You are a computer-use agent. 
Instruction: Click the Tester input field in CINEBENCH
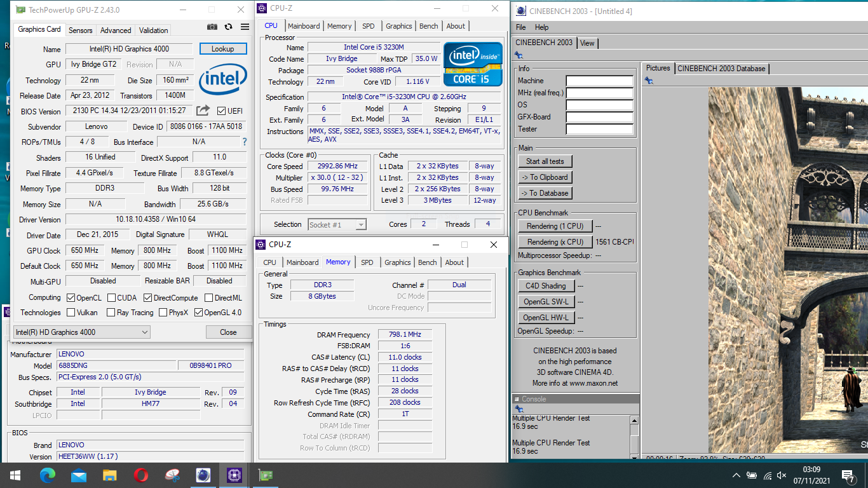click(600, 129)
